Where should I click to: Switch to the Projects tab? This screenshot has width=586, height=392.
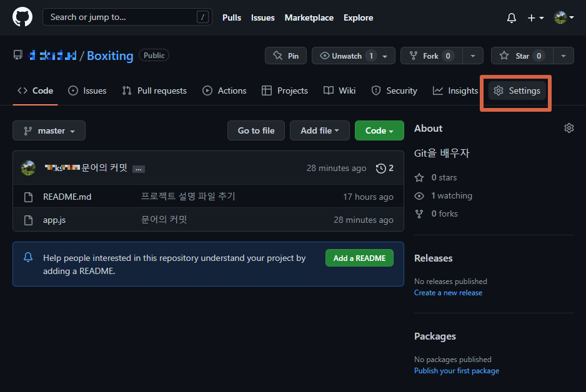(x=285, y=91)
